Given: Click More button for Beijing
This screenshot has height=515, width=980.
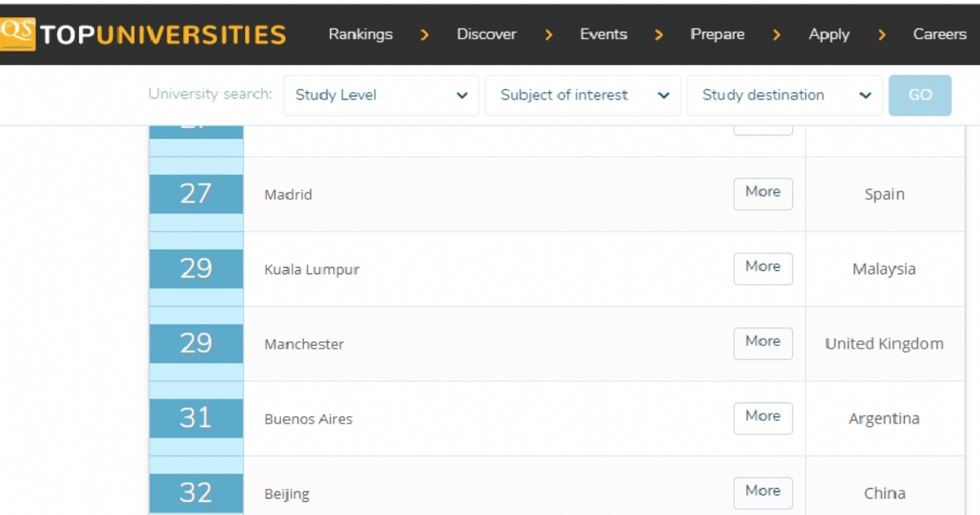Looking at the screenshot, I should point(763,493).
